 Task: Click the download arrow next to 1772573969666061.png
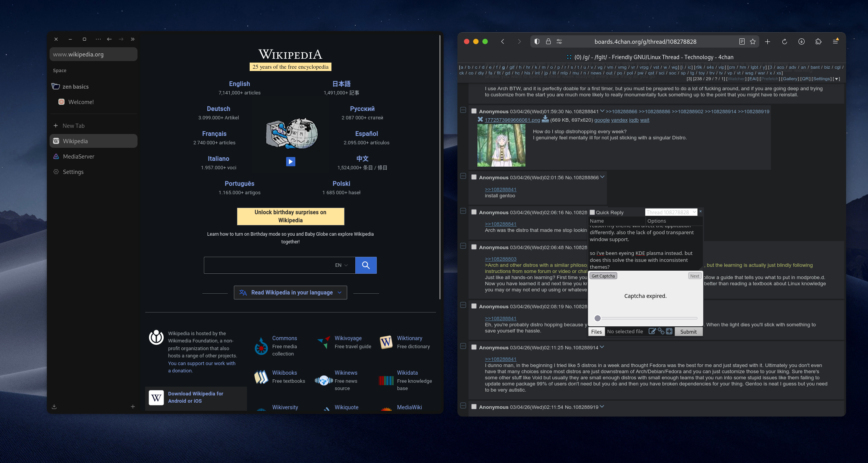click(545, 119)
